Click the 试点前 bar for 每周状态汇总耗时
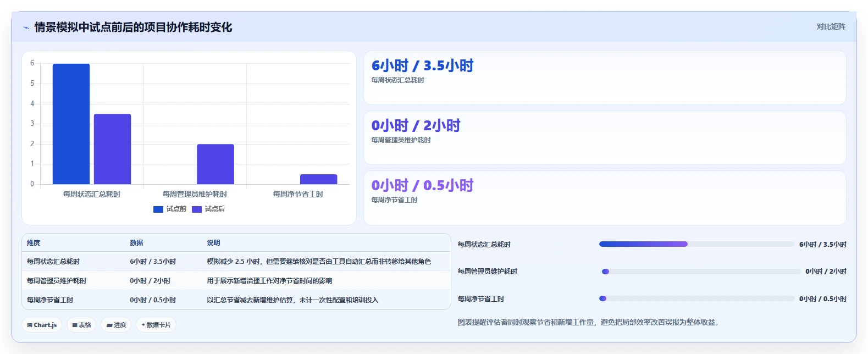This screenshot has width=868, height=354. click(71, 124)
